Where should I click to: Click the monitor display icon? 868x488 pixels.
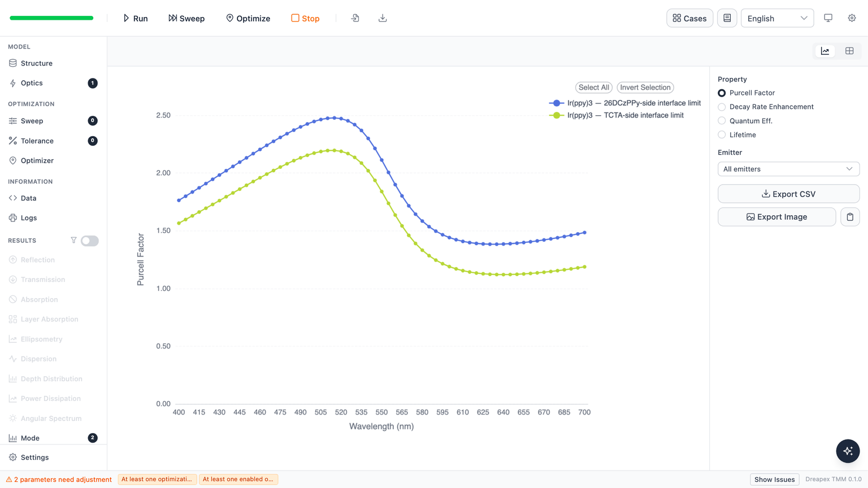(828, 18)
